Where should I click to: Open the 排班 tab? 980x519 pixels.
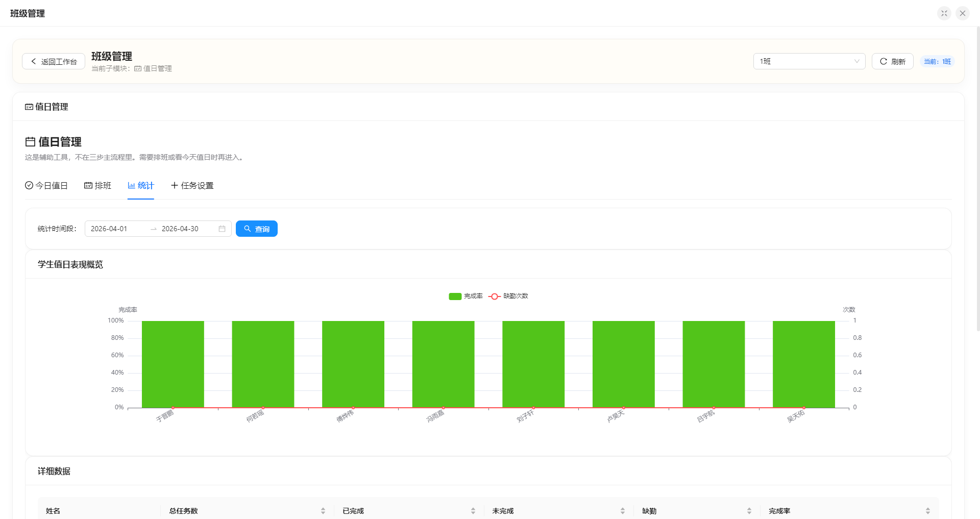pyautogui.click(x=97, y=185)
